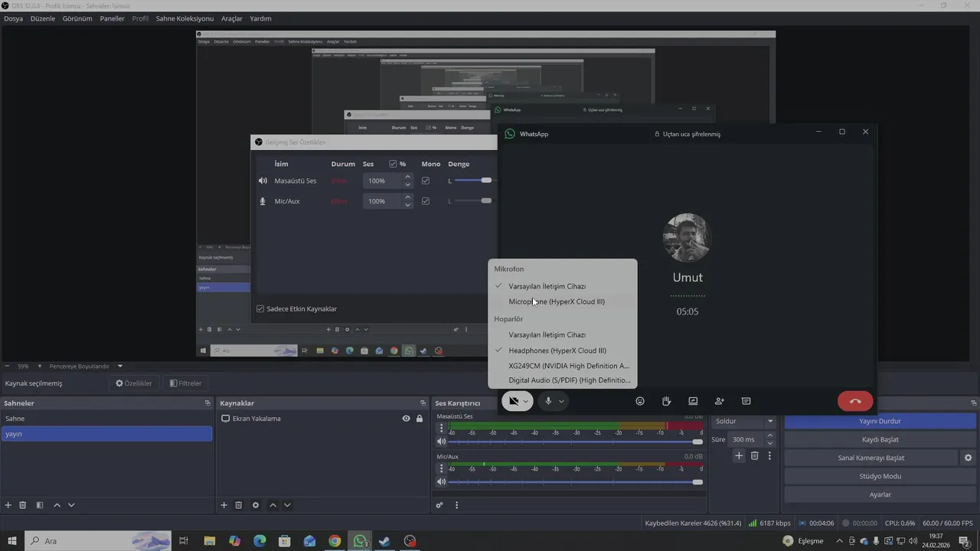Screen dimensions: 980x551
Task: Open Görünüm menu
Action: click(x=78, y=18)
